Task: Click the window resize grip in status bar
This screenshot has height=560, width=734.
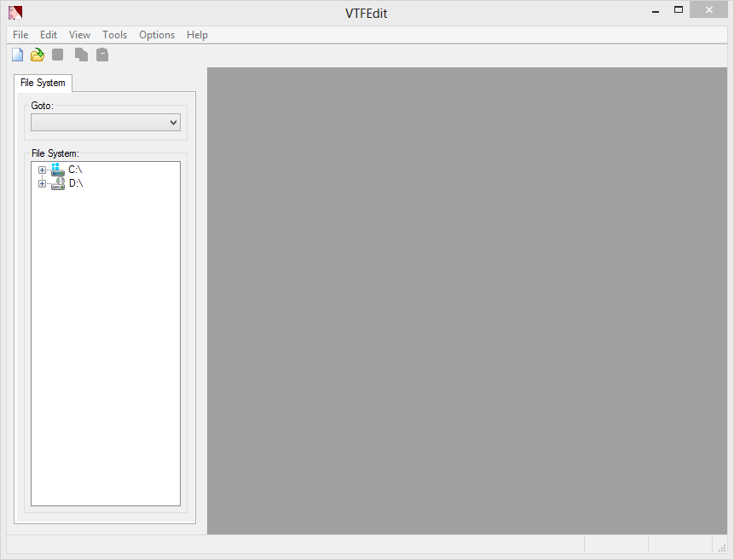Action: (722, 548)
